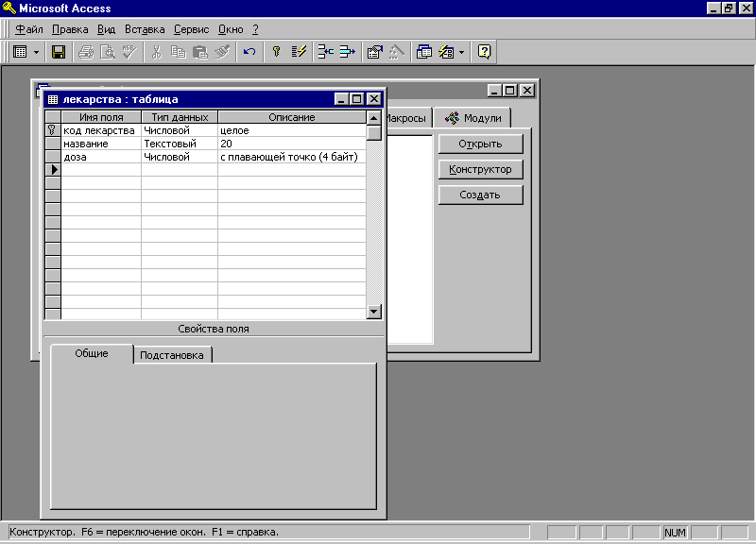Click the 'Имя поля' column header
The height and width of the screenshot is (544, 756).
(x=101, y=117)
